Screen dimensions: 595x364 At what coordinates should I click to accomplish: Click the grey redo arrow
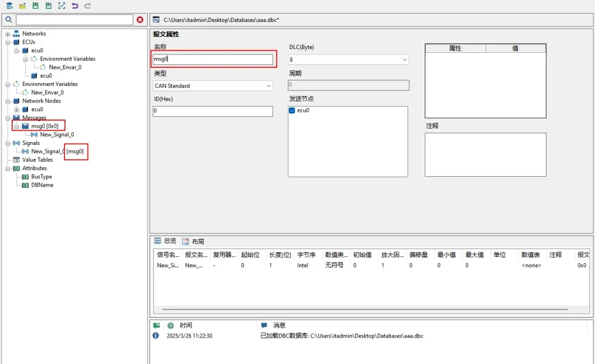(88, 6)
